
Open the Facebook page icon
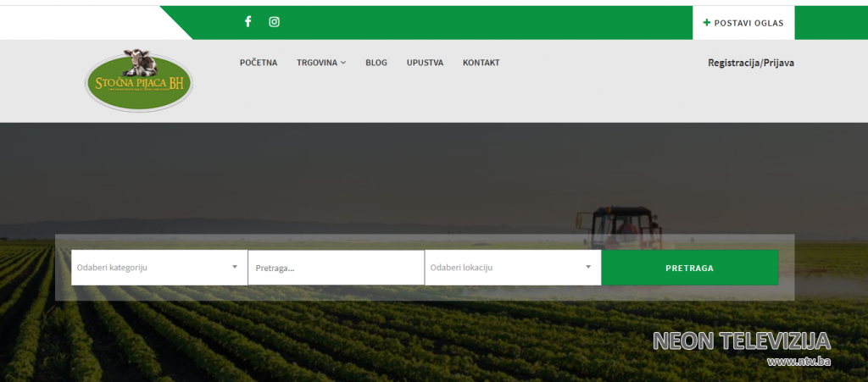pos(248,22)
